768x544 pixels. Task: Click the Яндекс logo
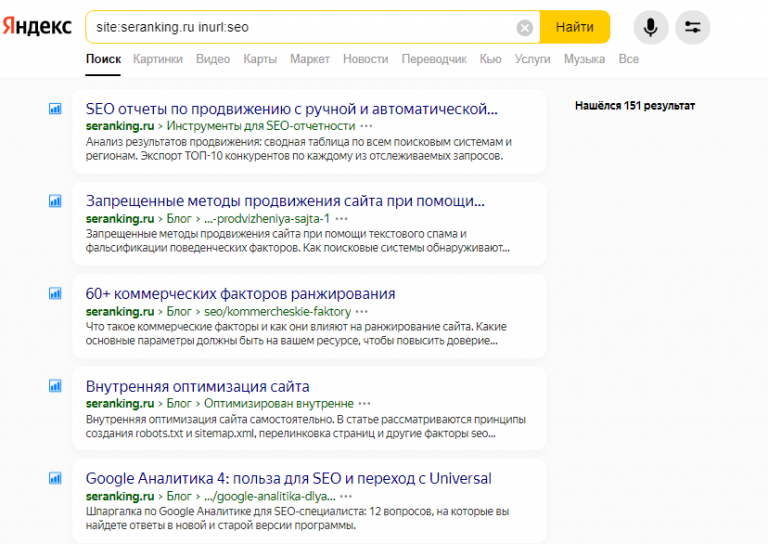36,27
